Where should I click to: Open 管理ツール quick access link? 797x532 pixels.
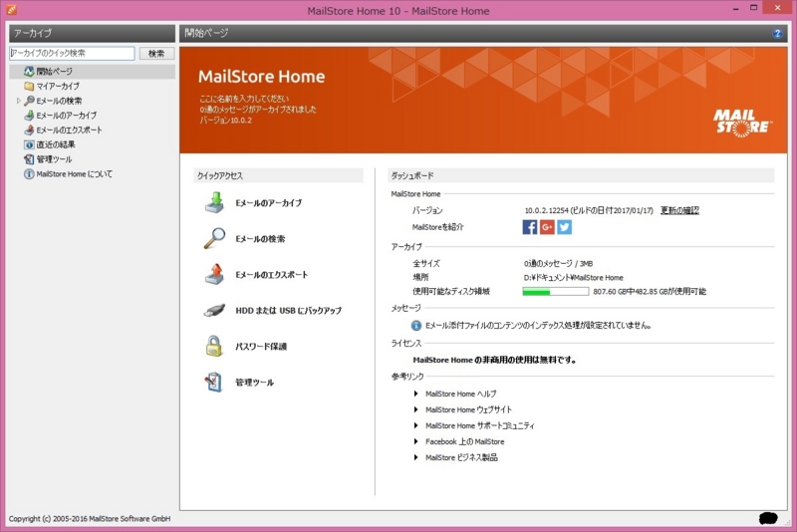(x=254, y=383)
